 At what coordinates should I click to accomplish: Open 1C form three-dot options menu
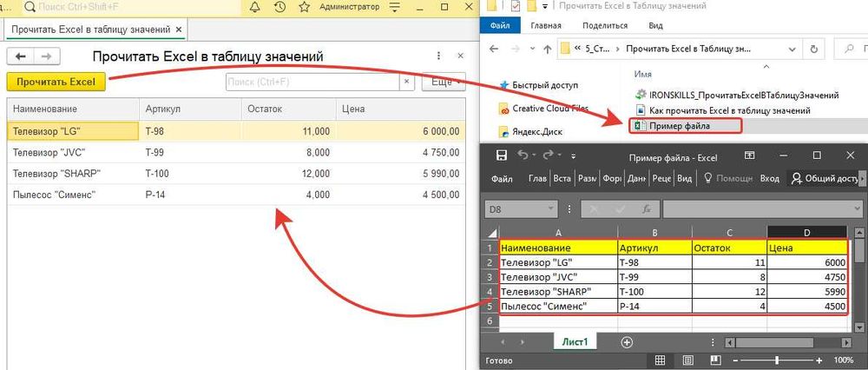[x=439, y=56]
